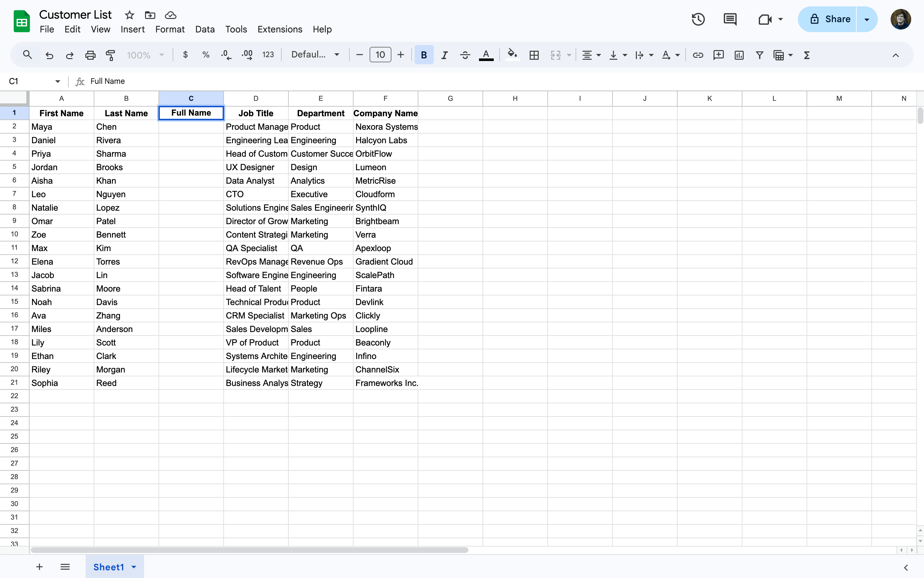Decrease decimal places
This screenshot has width=924, height=578.
(x=226, y=55)
